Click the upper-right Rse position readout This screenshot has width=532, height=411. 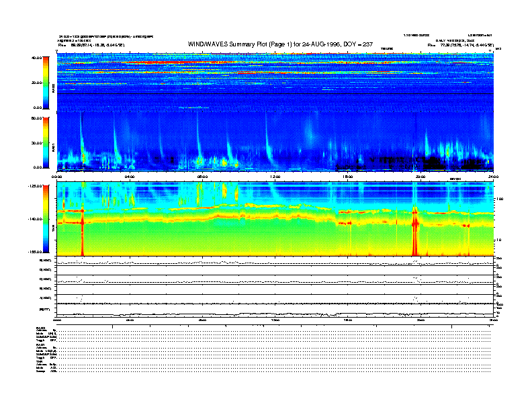(461, 45)
